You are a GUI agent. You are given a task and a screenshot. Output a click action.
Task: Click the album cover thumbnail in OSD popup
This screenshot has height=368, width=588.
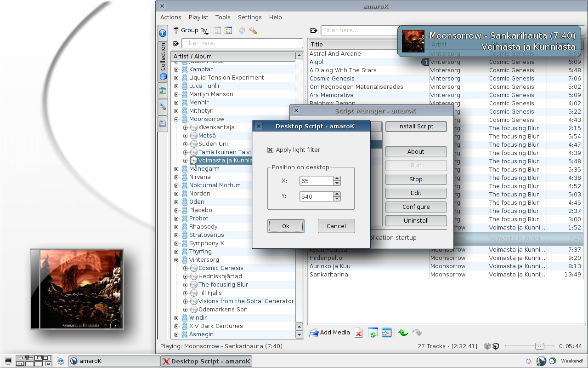(x=413, y=41)
